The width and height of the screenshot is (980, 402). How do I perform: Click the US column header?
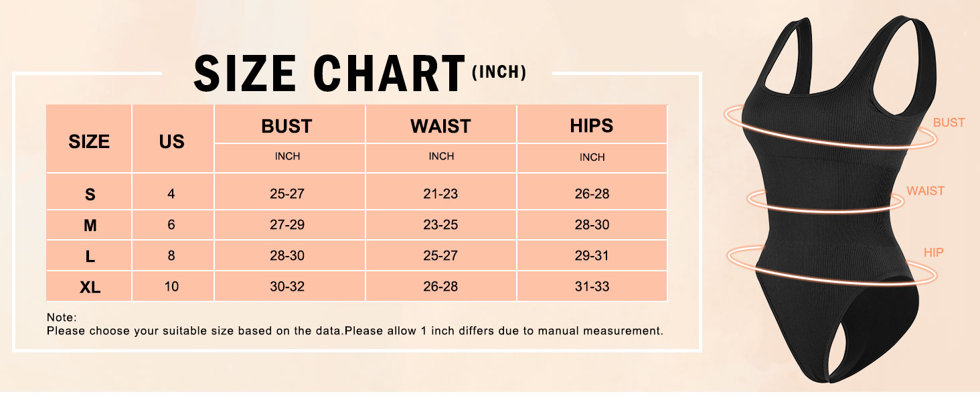coord(172,141)
